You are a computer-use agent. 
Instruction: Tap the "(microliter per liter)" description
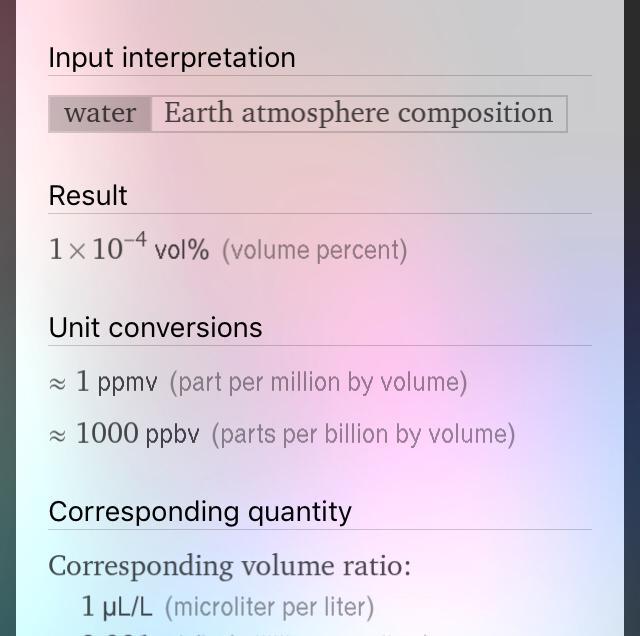[x=269, y=607]
